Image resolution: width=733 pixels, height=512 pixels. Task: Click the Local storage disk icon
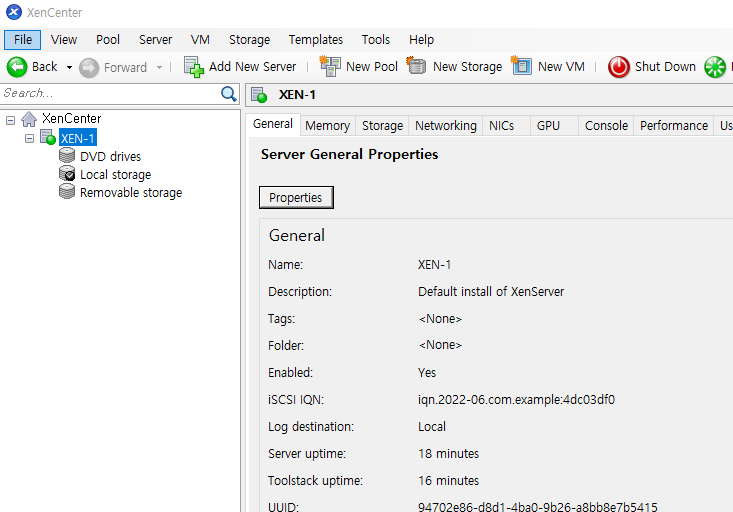[67, 173]
